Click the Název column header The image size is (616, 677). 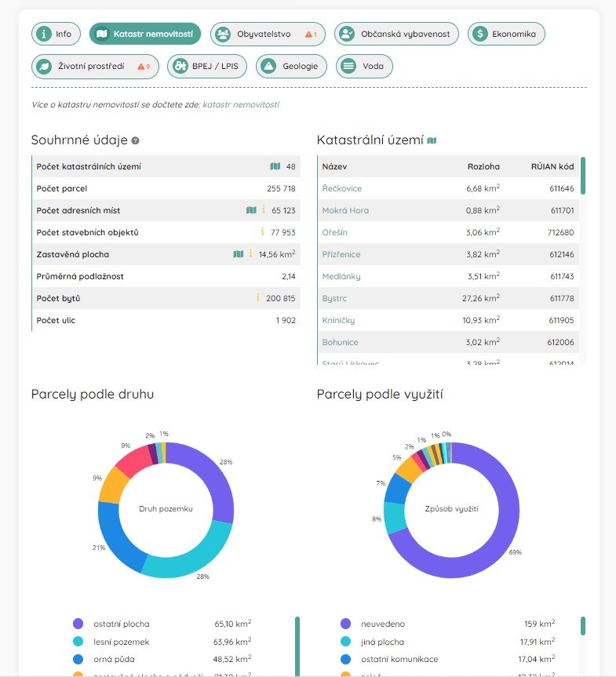click(x=334, y=166)
